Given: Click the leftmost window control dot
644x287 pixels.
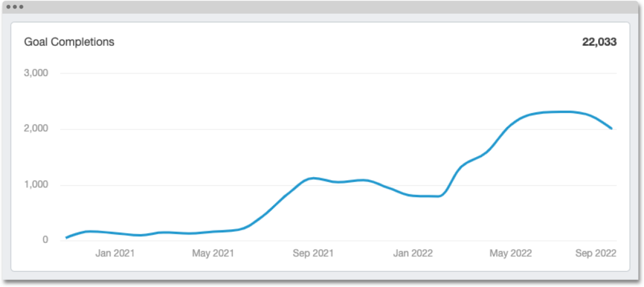Looking at the screenshot, I should (x=9, y=7).
